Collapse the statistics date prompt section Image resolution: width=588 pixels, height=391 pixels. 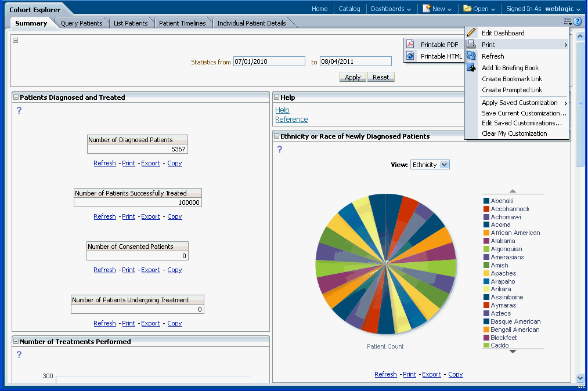[15, 40]
